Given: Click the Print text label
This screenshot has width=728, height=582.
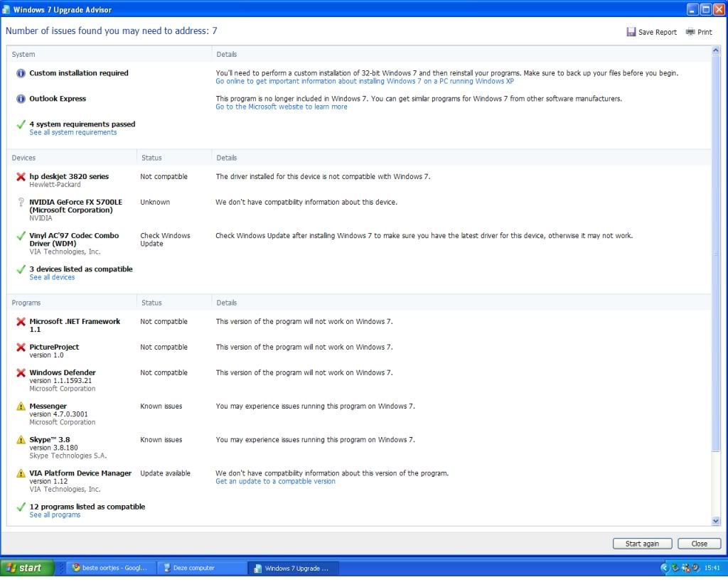Looking at the screenshot, I should [705, 32].
